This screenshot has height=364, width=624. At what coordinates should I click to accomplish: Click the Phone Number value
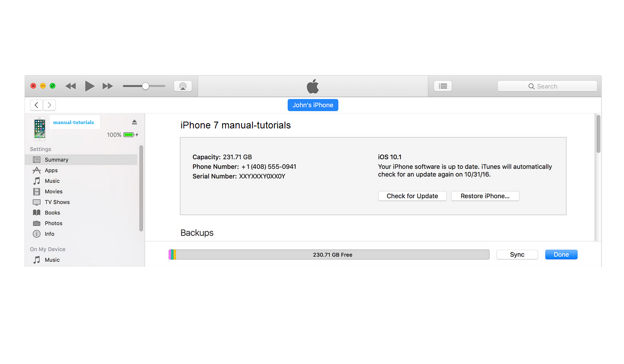point(269,167)
